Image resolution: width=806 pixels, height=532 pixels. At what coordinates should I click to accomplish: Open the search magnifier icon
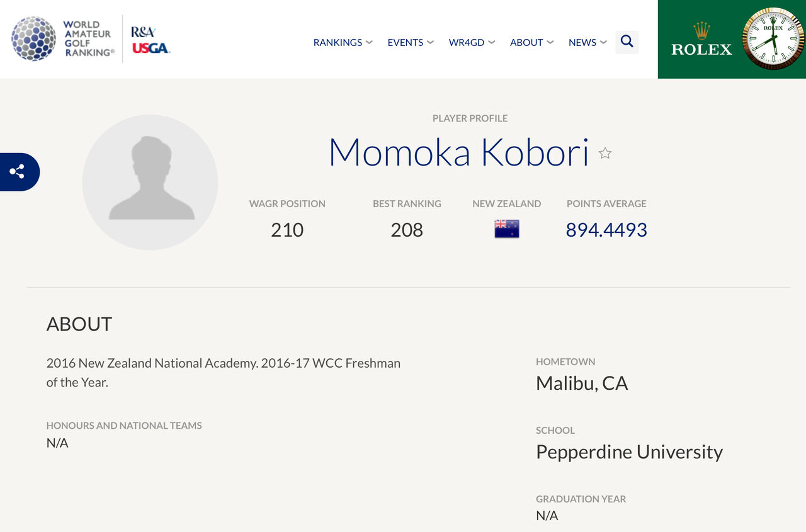point(627,42)
